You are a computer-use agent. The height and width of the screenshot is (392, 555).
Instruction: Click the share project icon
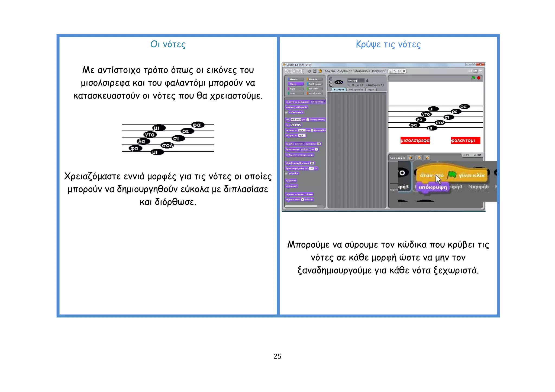[x=320, y=71]
